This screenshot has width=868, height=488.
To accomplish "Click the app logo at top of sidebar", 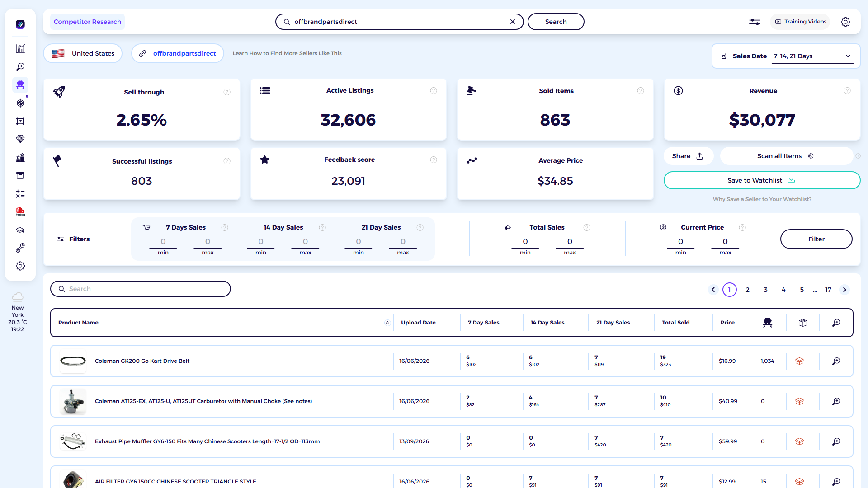I will (20, 24).
